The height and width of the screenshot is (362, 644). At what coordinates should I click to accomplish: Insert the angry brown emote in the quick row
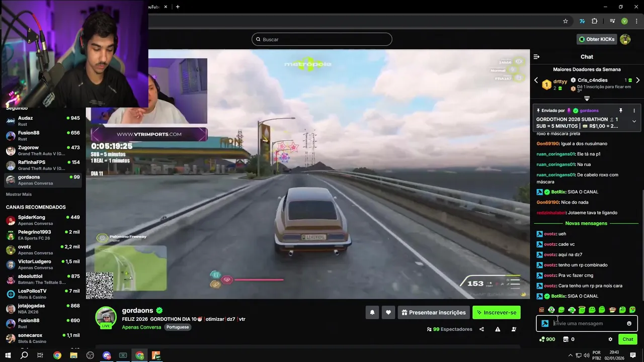[541, 310]
